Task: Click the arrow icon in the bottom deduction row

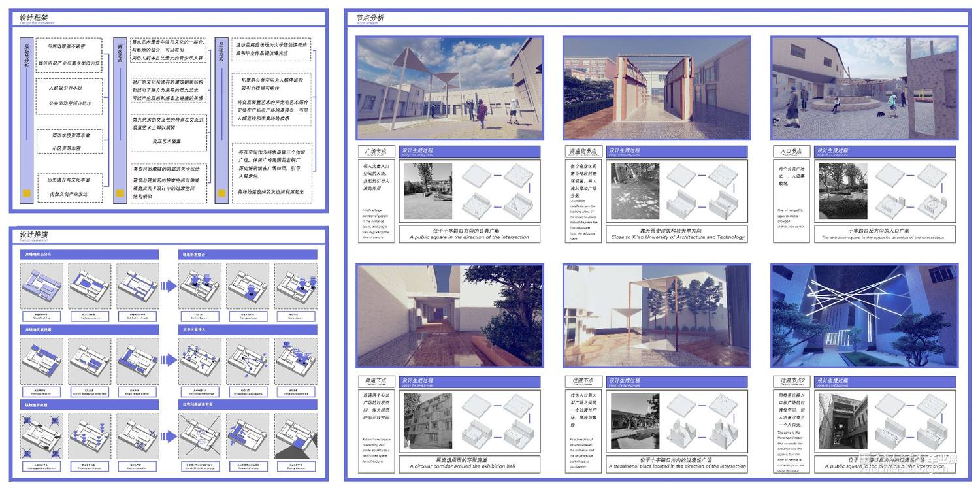Action: click(x=168, y=436)
